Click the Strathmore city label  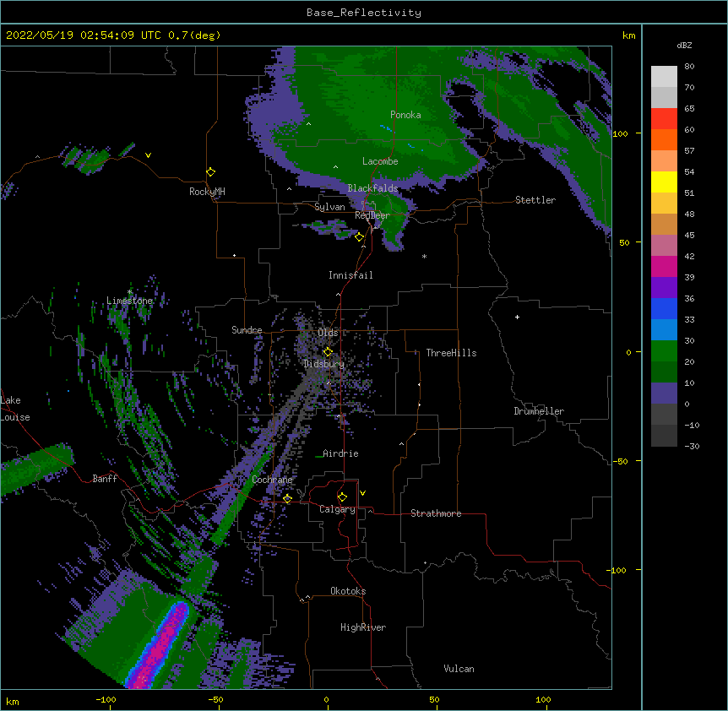pyautogui.click(x=436, y=513)
